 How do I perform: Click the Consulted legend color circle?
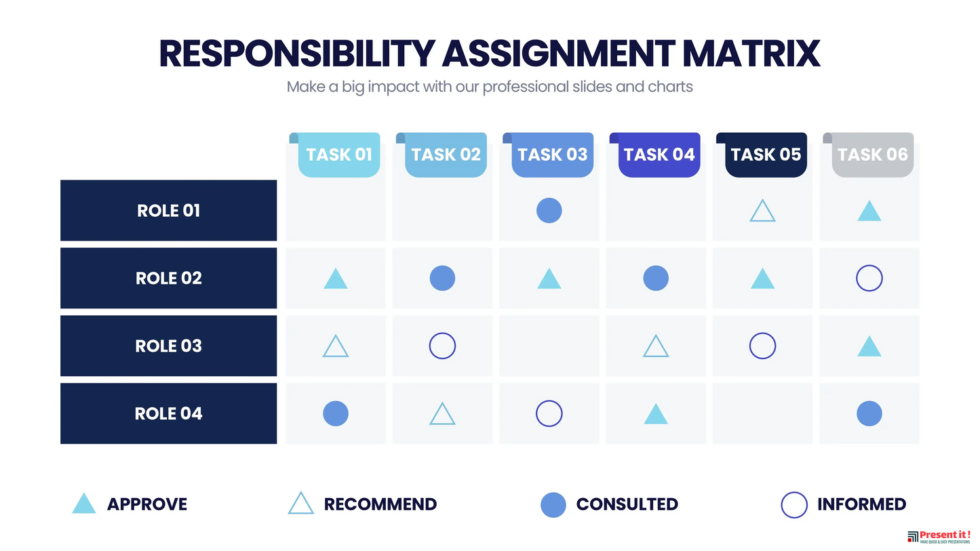coord(553,505)
